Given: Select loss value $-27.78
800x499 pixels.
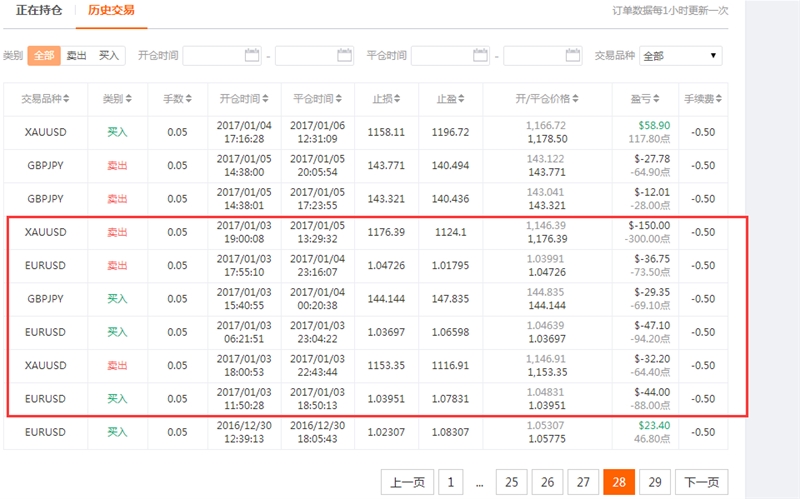Looking at the screenshot, I should point(652,159).
